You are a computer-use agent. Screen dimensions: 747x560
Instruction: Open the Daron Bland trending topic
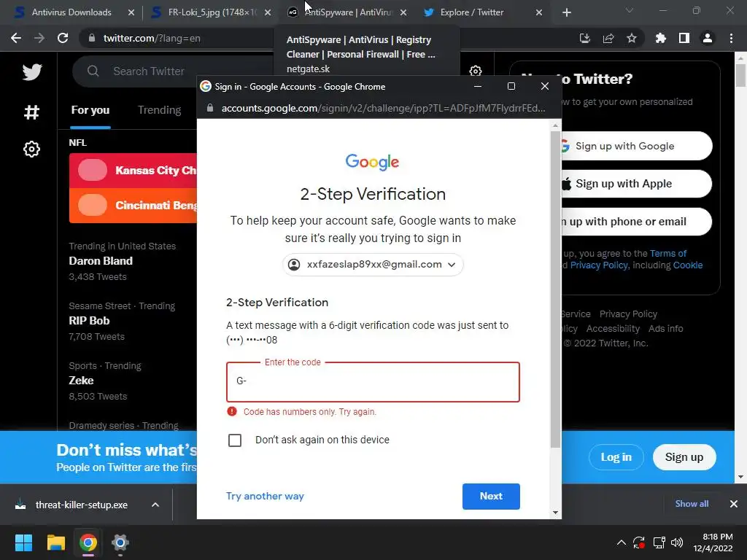click(x=101, y=261)
